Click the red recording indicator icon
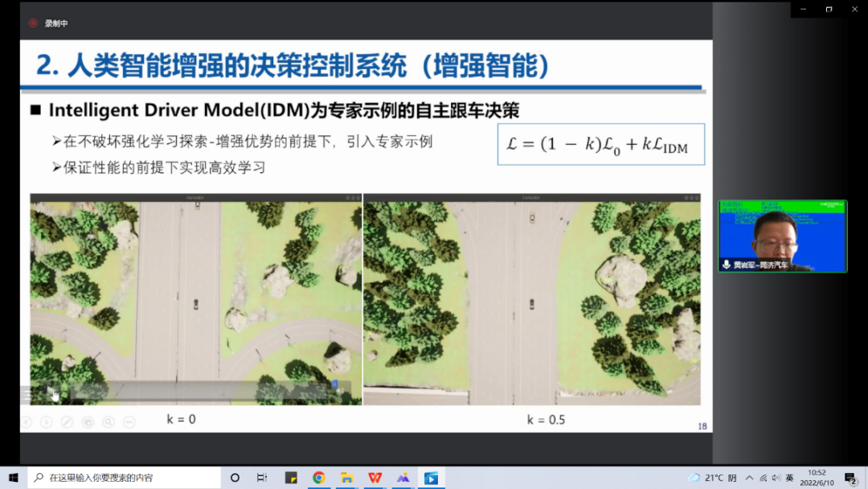868x489 pixels. tap(33, 23)
